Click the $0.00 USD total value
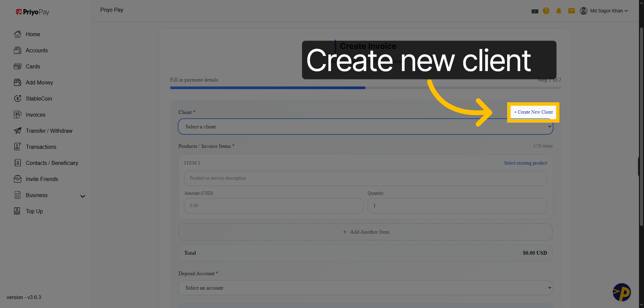Screen dimensions: 644x308 tap(535, 253)
